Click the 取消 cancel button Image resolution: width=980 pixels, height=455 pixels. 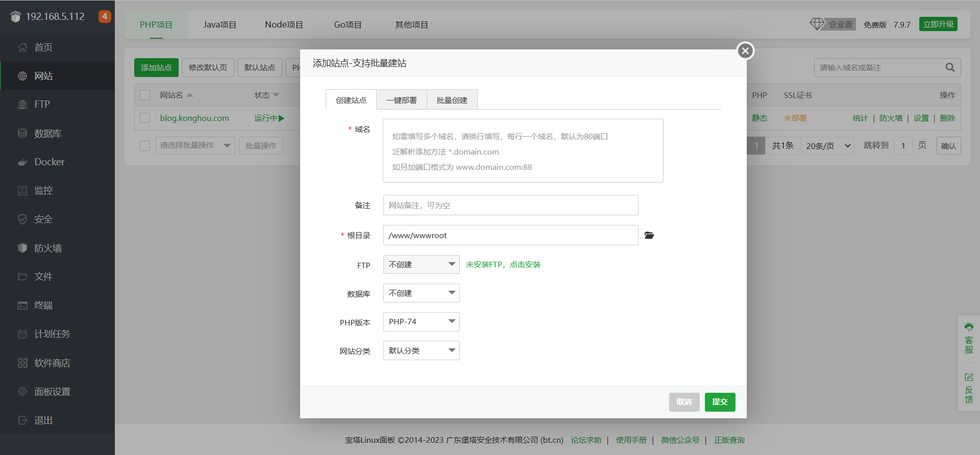click(684, 402)
